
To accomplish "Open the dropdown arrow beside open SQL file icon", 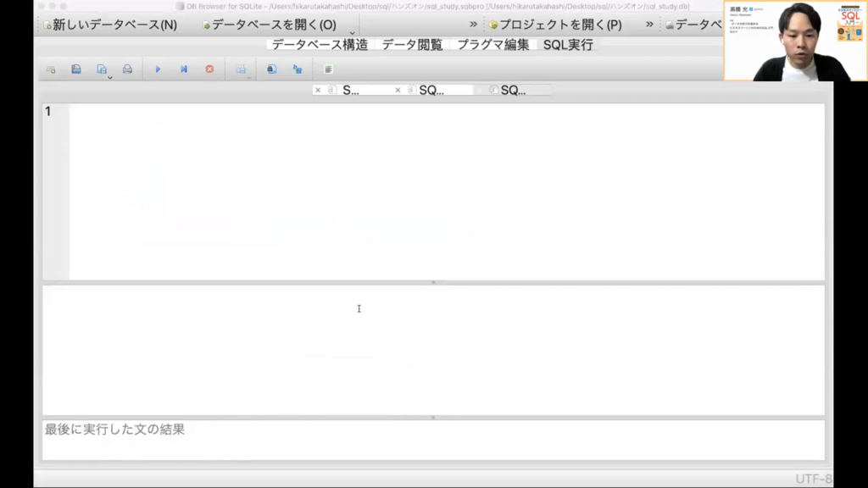I will click(110, 78).
